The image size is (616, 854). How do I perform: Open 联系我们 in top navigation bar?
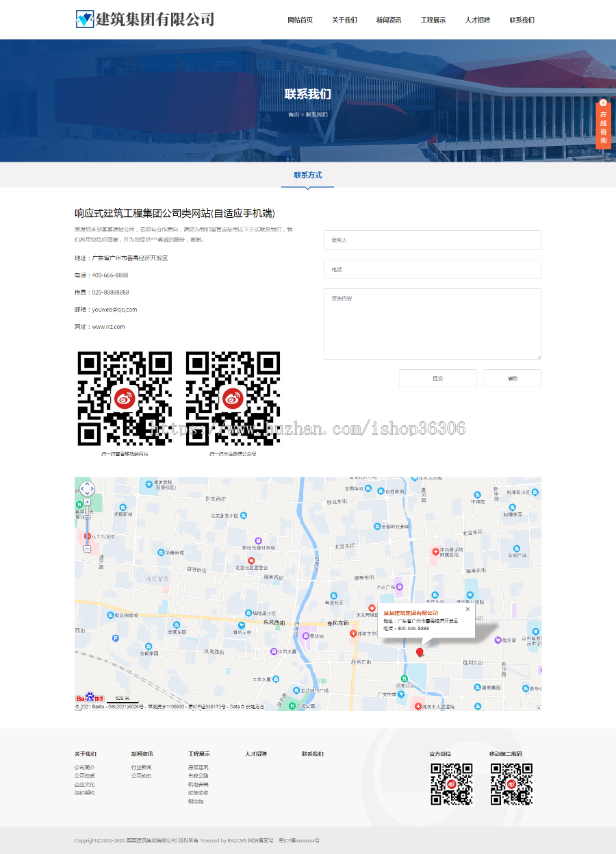tap(522, 20)
